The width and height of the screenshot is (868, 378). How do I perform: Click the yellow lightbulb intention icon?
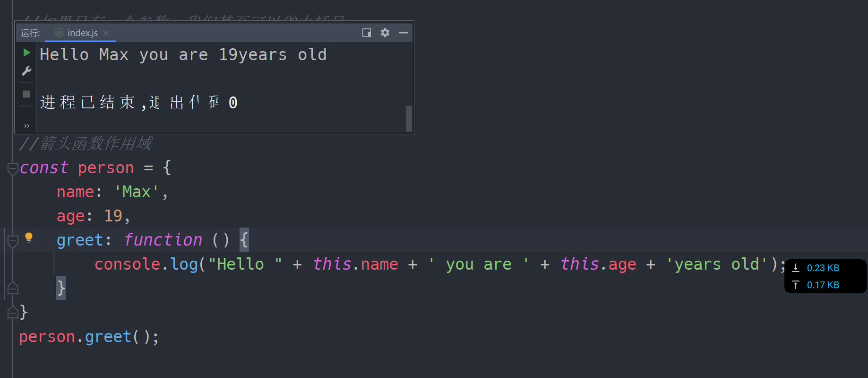[x=29, y=237]
